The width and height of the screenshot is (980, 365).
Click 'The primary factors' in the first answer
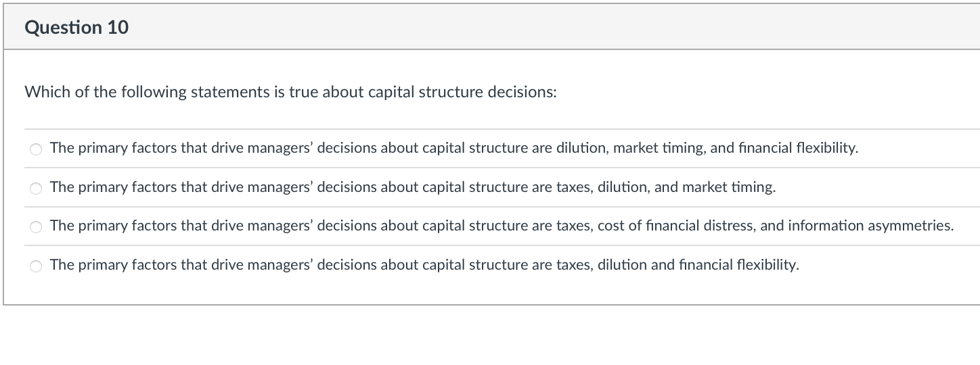coord(102,148)
